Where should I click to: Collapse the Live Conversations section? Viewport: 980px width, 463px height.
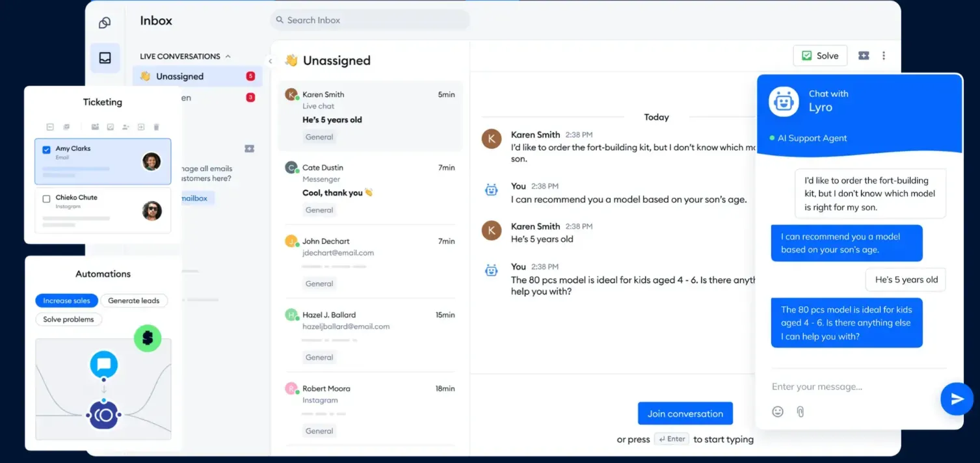pos(228,57)
